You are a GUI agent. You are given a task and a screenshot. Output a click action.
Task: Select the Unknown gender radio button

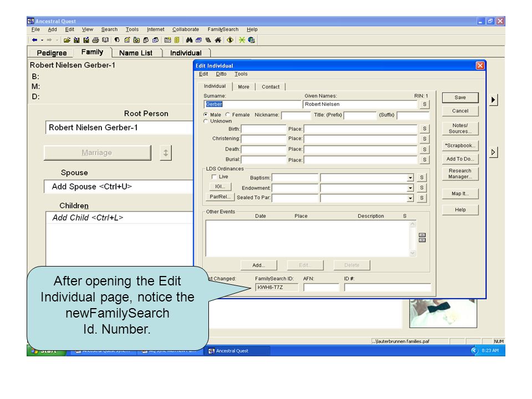coord(206,121)
